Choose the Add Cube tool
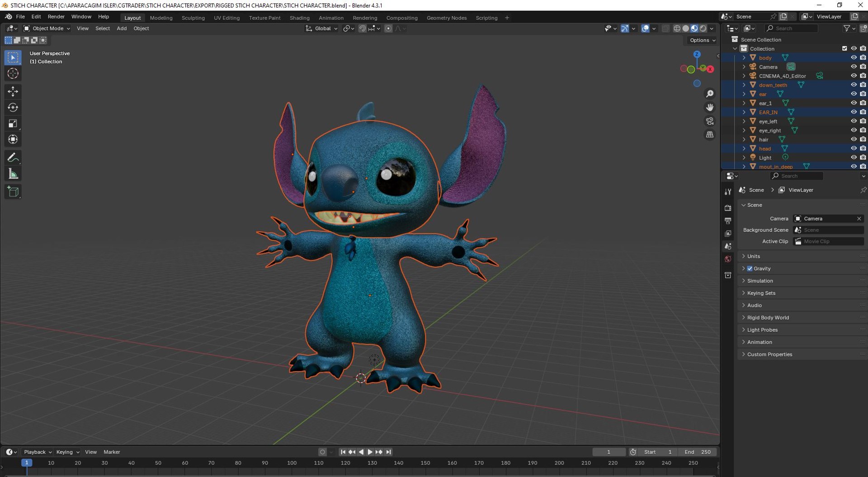Image resolution: width=868 pixels, height=477 pixels. pos(13,192)
